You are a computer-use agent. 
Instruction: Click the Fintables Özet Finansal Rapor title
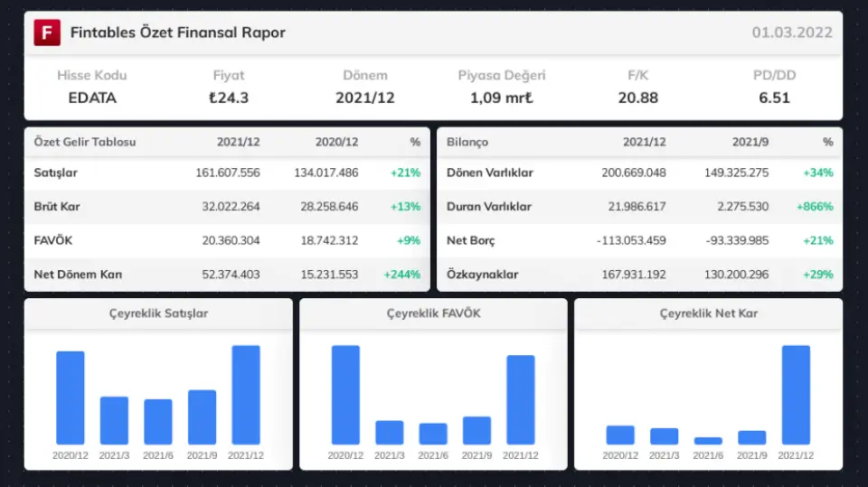tap(178, 33)
